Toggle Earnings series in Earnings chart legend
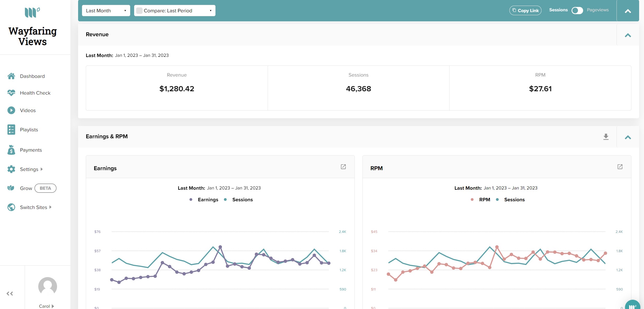 204,200
